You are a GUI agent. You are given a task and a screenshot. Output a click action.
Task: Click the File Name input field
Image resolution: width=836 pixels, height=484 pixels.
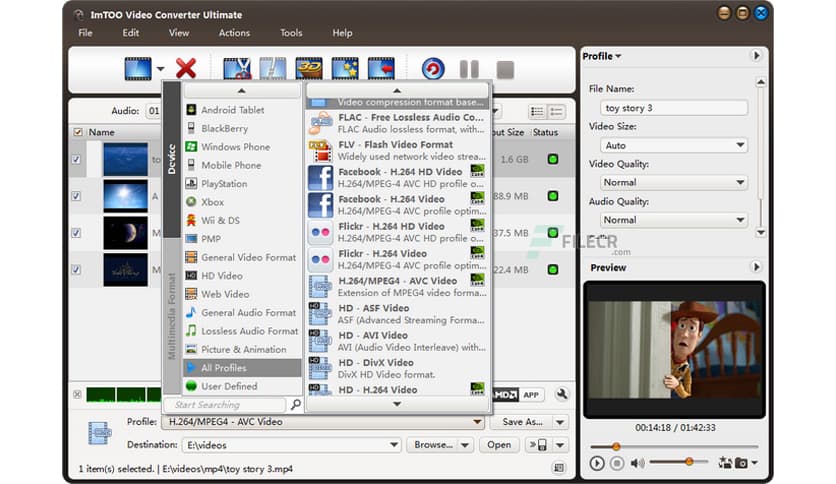pyautogui.click(x=673, y=108)
